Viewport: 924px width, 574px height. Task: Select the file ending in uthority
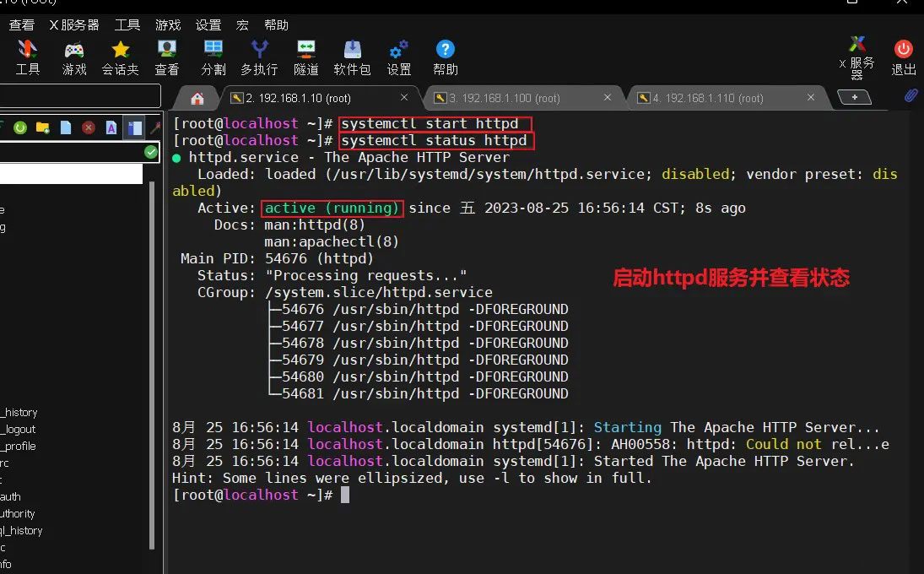click(x=18, y=514)
